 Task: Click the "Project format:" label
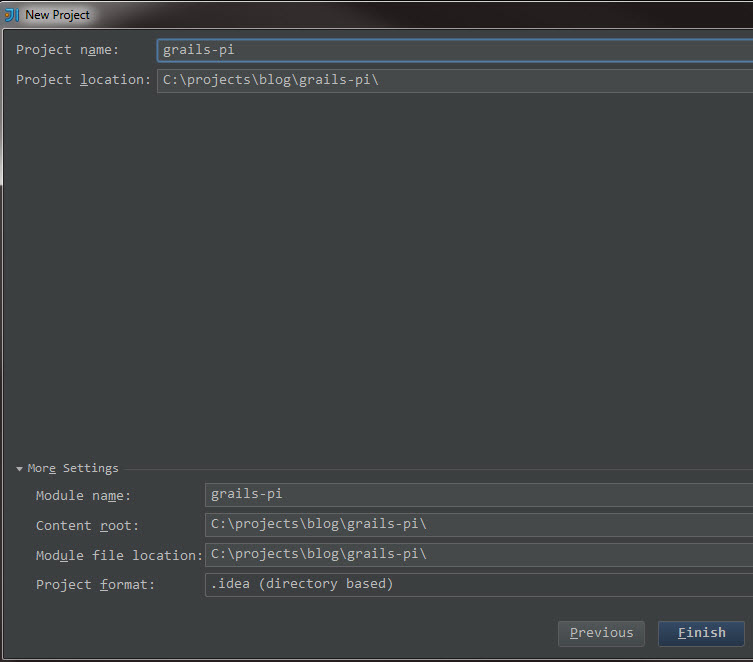[x=95, y=585]
